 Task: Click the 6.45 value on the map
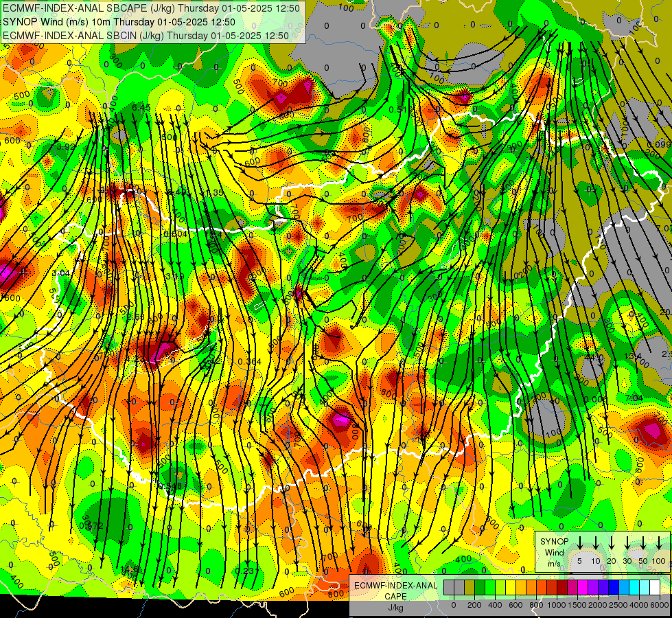pos(141,108)
